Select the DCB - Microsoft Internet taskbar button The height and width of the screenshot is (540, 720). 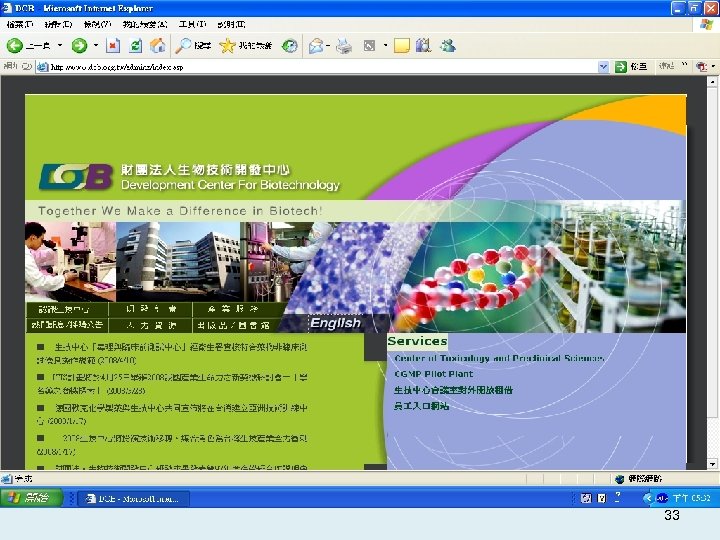click(x=134, y=498)
